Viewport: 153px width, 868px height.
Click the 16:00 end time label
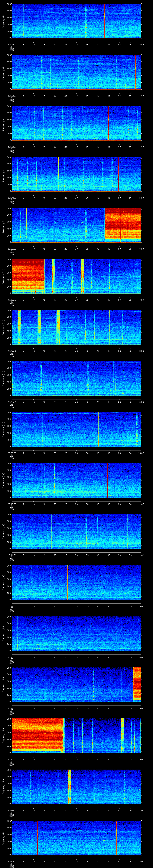tap(141, 760)
